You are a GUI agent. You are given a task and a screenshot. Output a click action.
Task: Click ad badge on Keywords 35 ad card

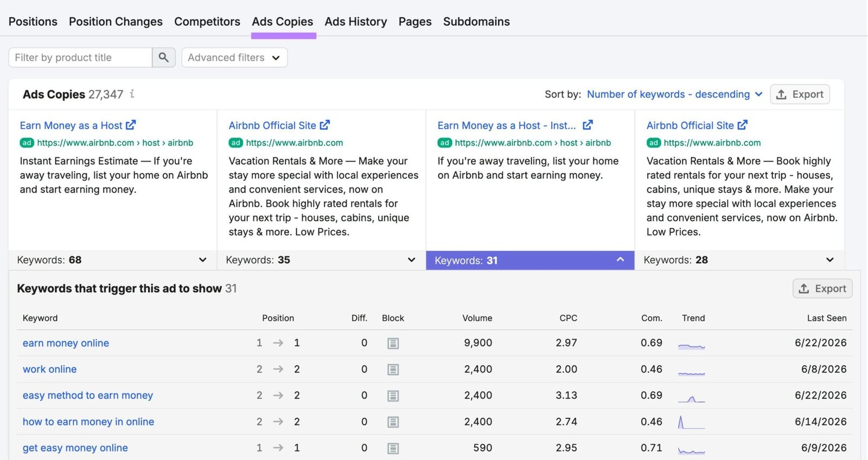point(235,143)
